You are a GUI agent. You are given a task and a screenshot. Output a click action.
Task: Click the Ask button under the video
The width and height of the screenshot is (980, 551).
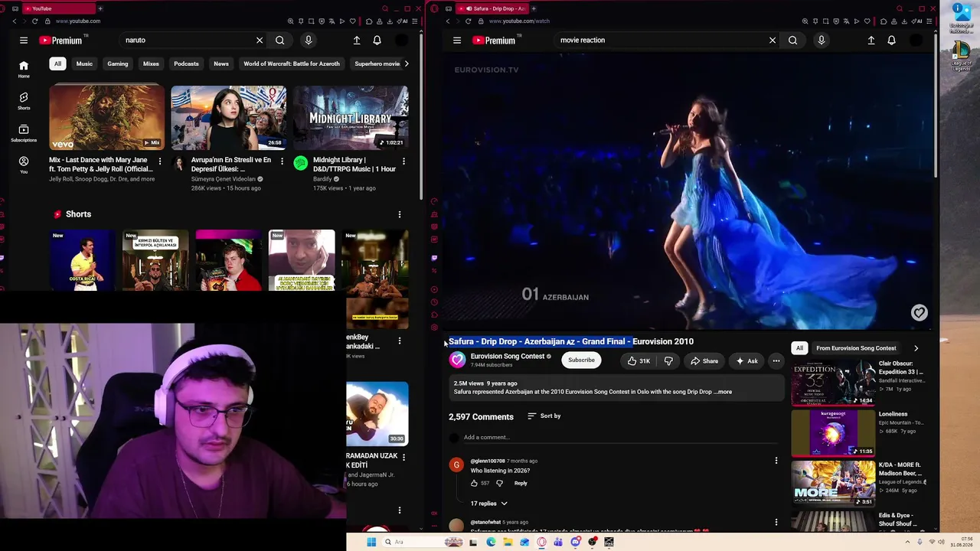pos(747,361)
